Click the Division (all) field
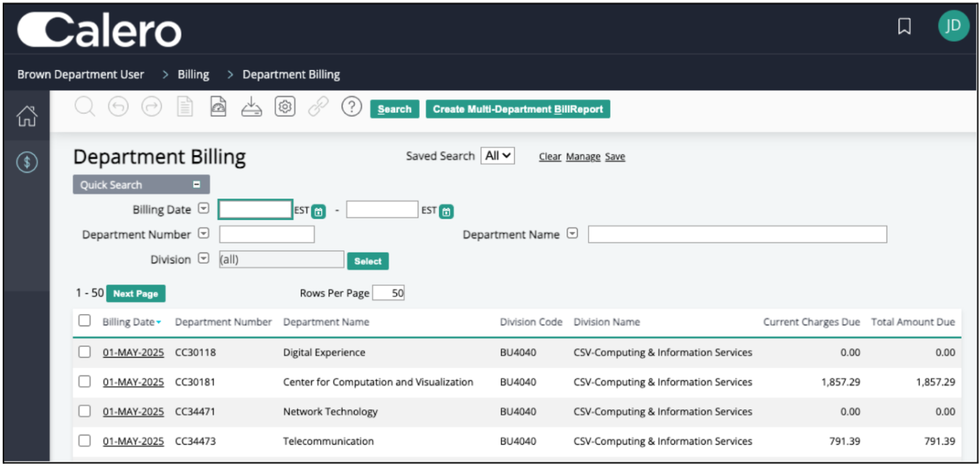Image resolution: width=980 pixels, height=466 pixels. 282,260
